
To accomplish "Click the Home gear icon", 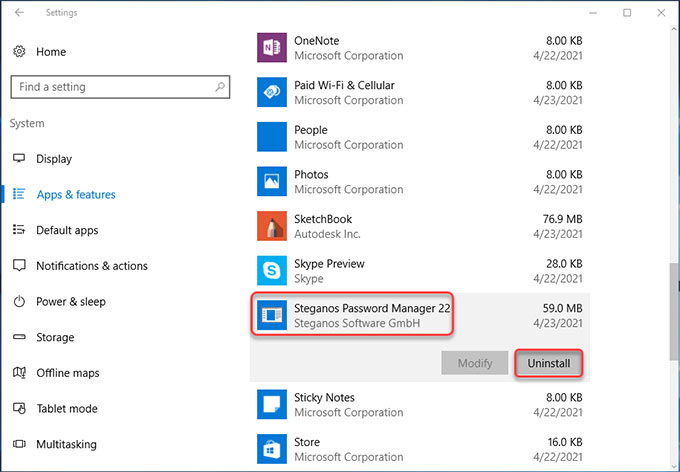I will tap(19, 52).
